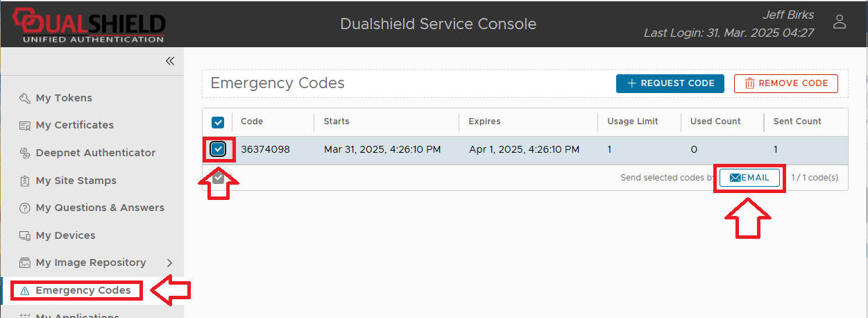Open the Emergency Codes menu item

83,290
